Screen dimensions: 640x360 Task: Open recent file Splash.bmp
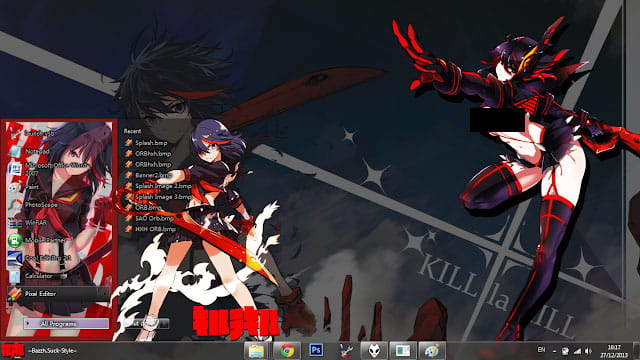[147, 143]
